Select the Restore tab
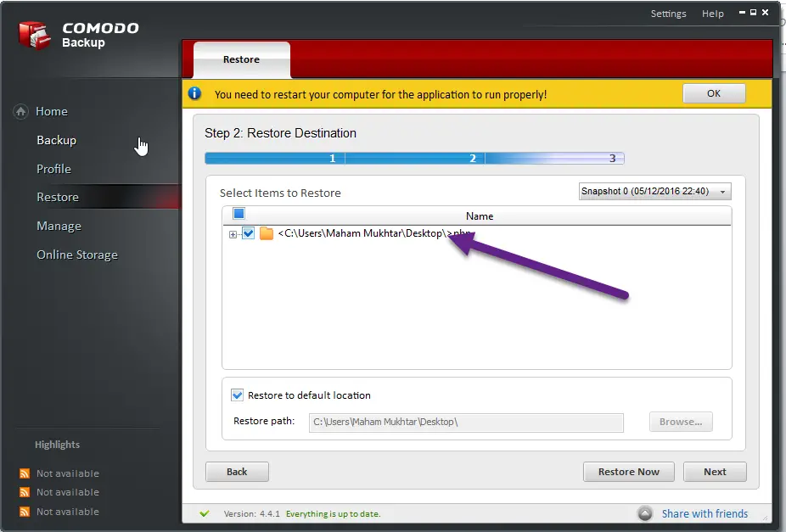 (x=242, y=59)
